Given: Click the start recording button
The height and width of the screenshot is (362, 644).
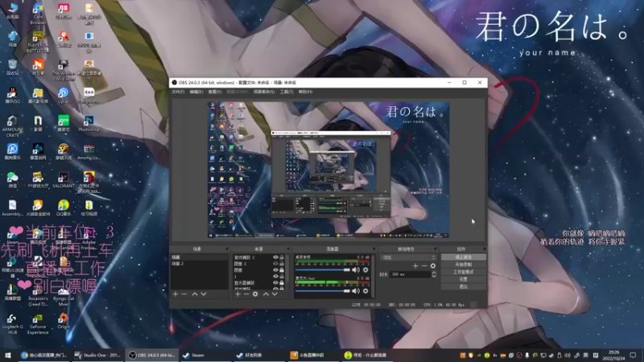Looking at the screenshot, I should coord(464,265).
